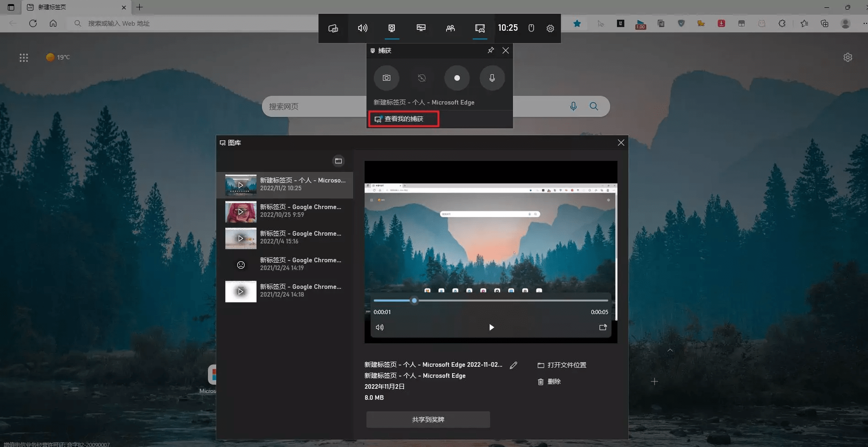
Task: Open the Edge profile avatar
Action: [x=846, y=23]
